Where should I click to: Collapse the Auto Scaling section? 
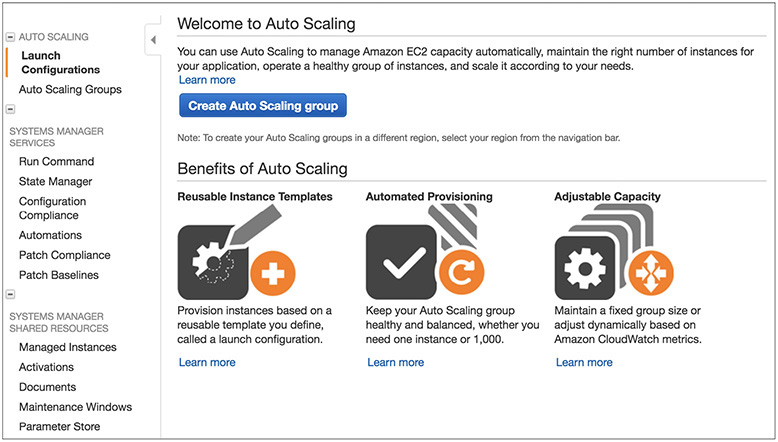tap(10, 37)
